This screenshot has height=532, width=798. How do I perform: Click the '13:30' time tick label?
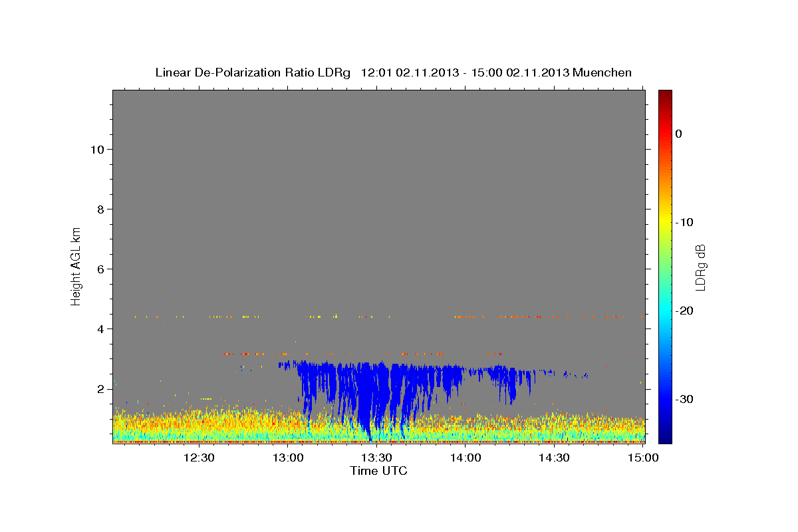377,458
